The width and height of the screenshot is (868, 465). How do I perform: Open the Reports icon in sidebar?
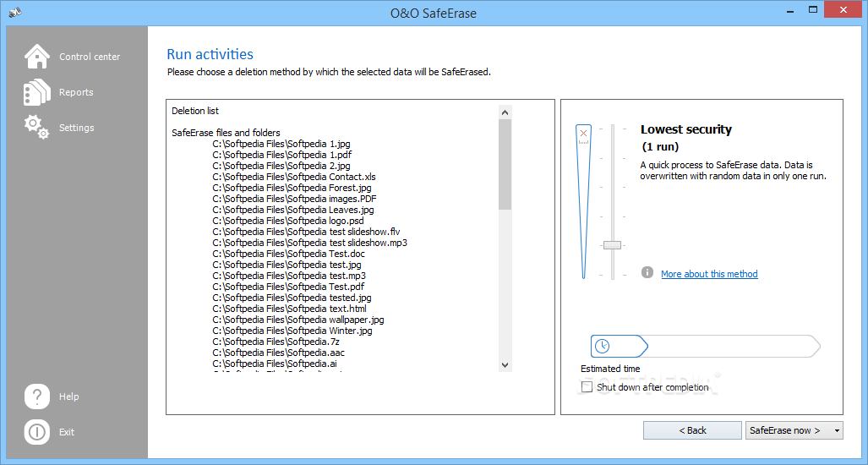(x=37, y=92)
